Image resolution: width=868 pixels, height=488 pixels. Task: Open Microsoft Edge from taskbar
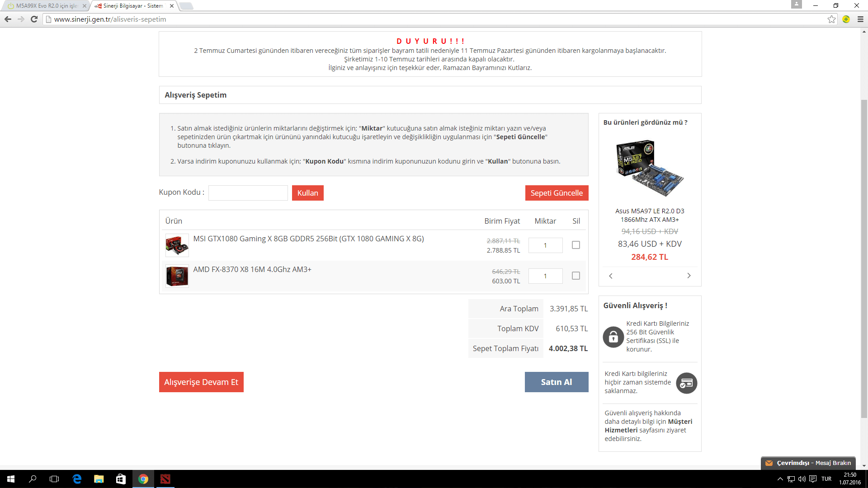coord(77,479)
